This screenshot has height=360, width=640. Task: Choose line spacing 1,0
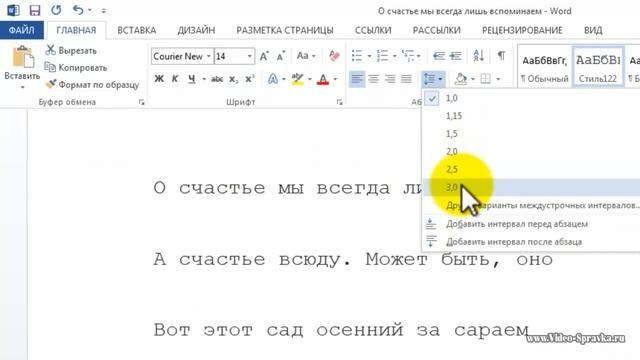pos(531,98)
